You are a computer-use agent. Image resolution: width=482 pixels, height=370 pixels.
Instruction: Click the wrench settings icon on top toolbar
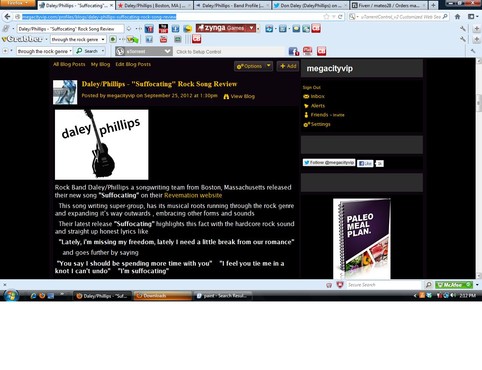463,29
